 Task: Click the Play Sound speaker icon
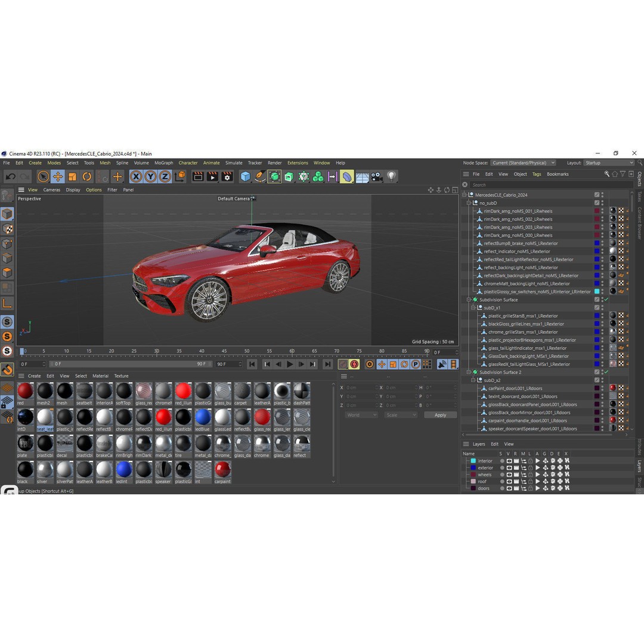click(x=442, y=364)
